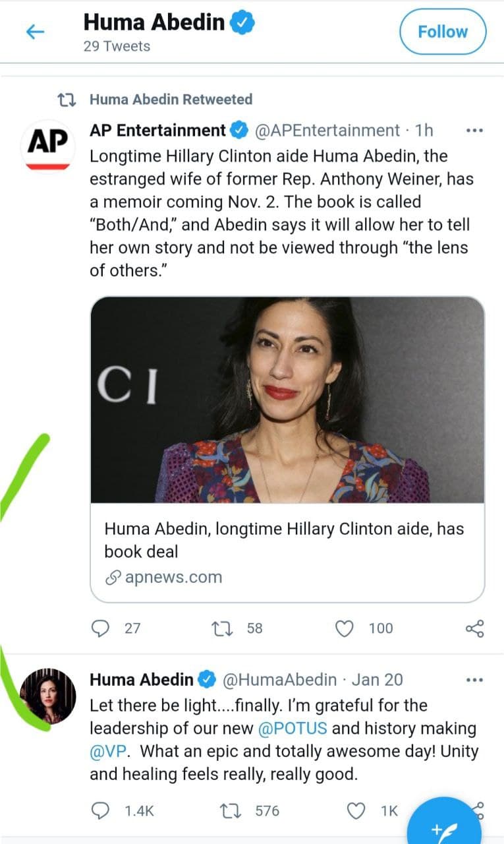Viewport: 504px width, 844px height.
Task: Reply to the AP Entertainment tweet
Action: pos(99,628)
